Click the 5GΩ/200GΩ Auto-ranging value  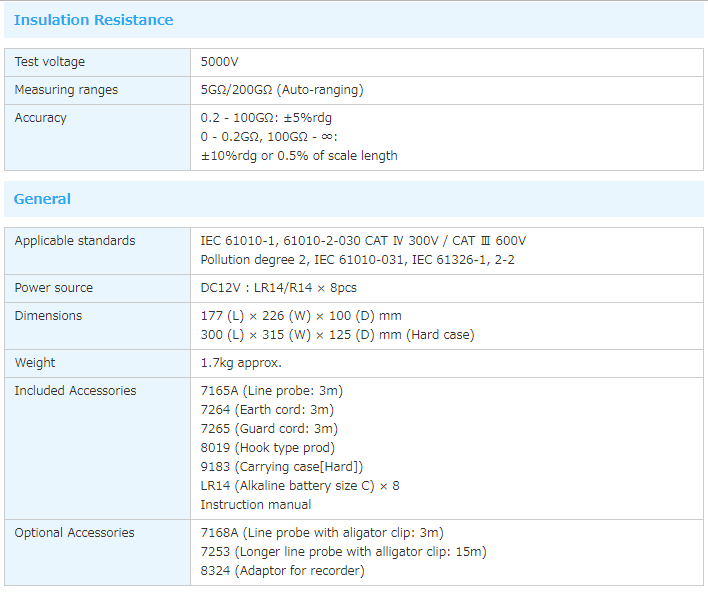point(281,90)
